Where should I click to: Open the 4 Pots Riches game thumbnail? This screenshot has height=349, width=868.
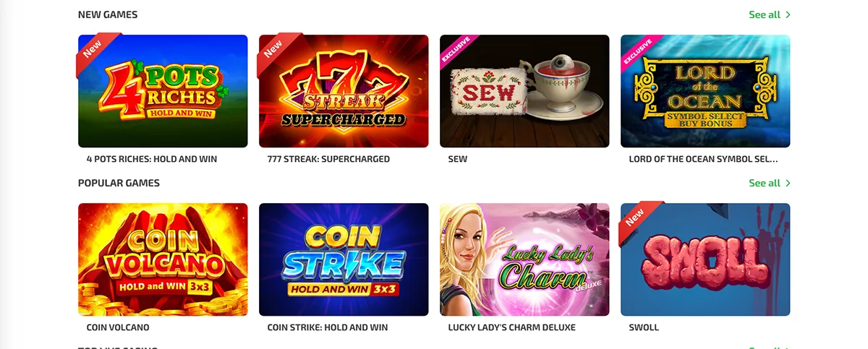tap(163, 91)
